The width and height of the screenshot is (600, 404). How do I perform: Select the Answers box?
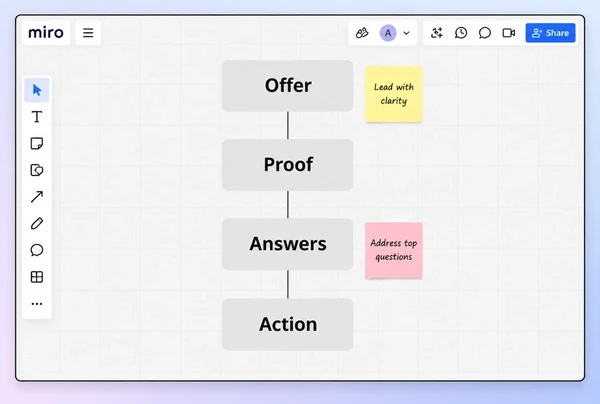[288, 244]
